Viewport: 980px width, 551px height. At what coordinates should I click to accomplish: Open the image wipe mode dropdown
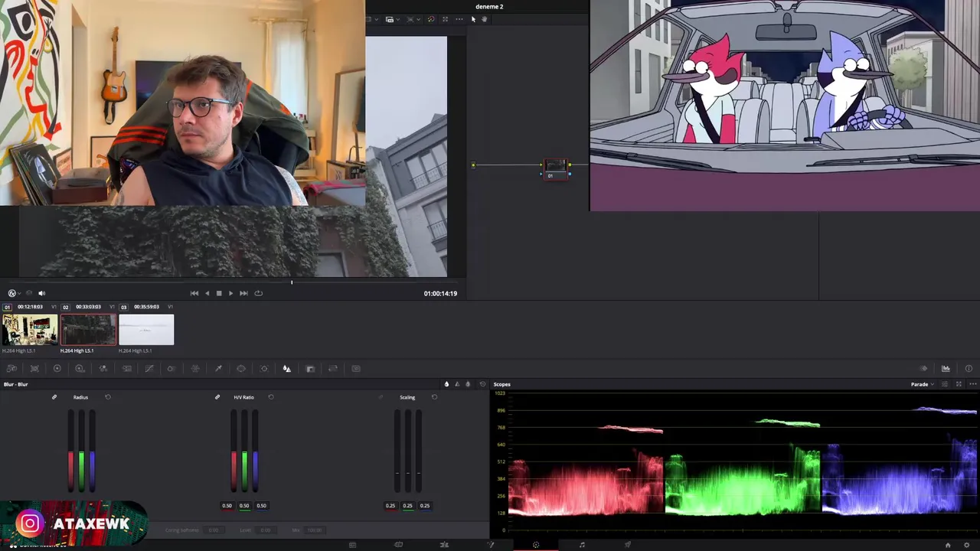point(377,19)
